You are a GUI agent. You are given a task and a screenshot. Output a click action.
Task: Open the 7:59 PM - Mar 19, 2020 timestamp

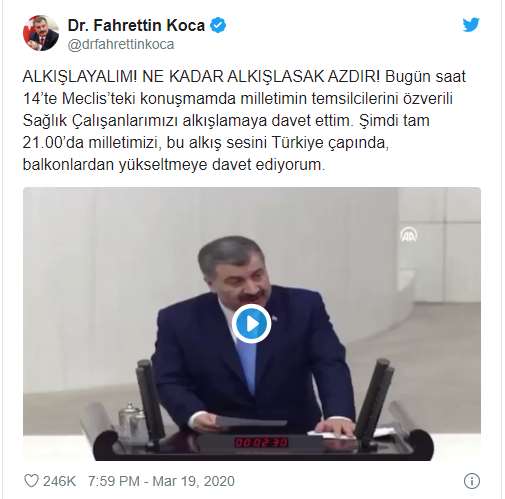click(x=161, y=481)
